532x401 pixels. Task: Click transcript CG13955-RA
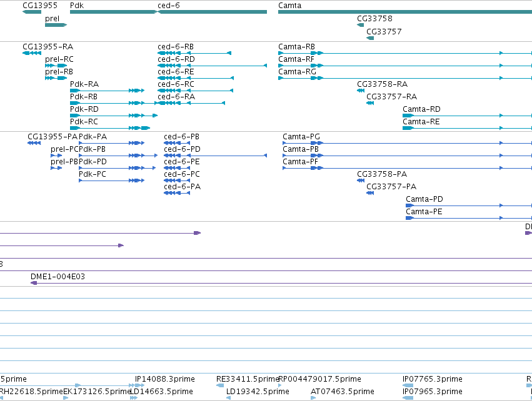pos(48,47)
